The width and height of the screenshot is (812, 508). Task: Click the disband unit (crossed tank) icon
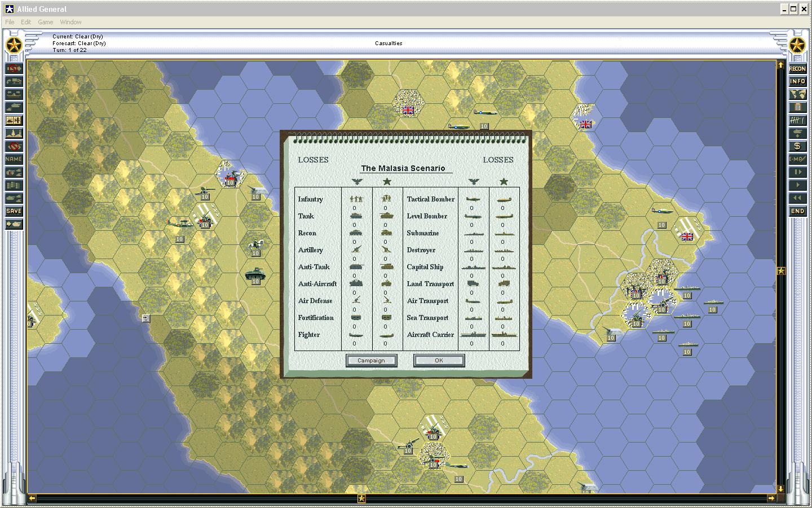(14, 146)
